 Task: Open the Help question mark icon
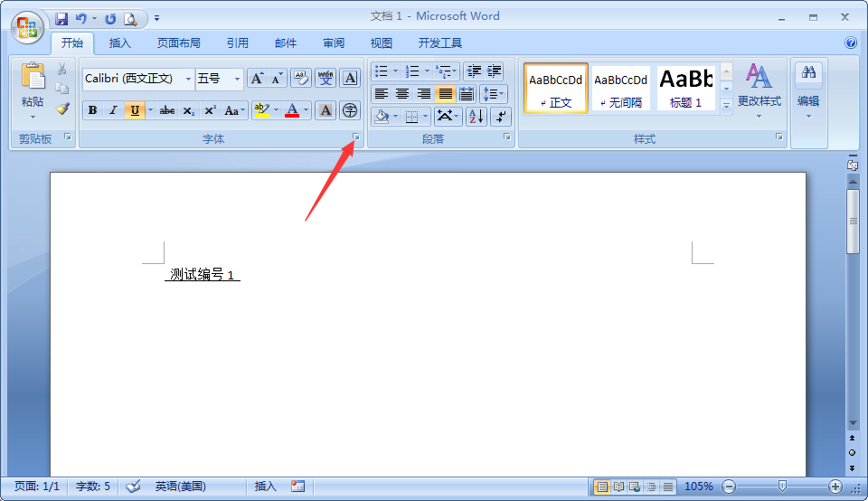tap(850, 43)
